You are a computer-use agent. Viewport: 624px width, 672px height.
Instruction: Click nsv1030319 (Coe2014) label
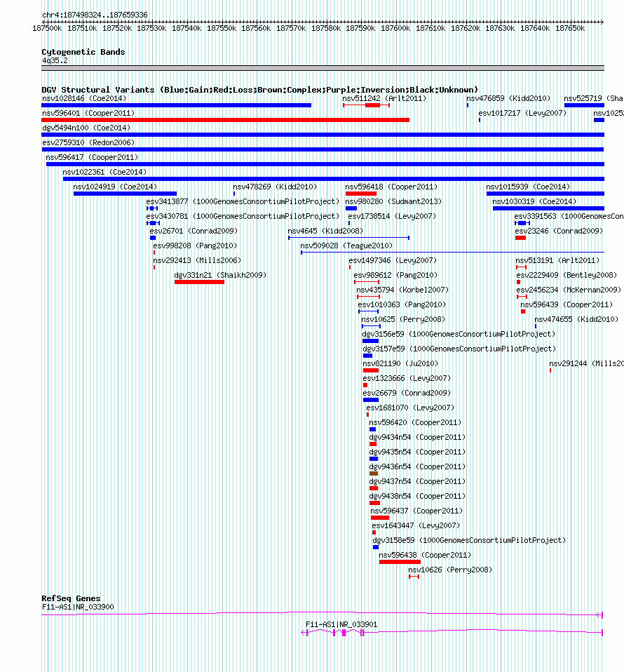click(x=534, y=201)
